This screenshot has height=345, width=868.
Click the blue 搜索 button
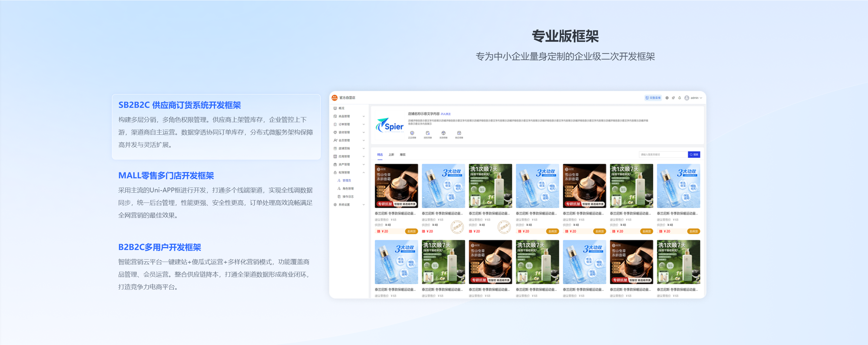(x=694, y=154)
